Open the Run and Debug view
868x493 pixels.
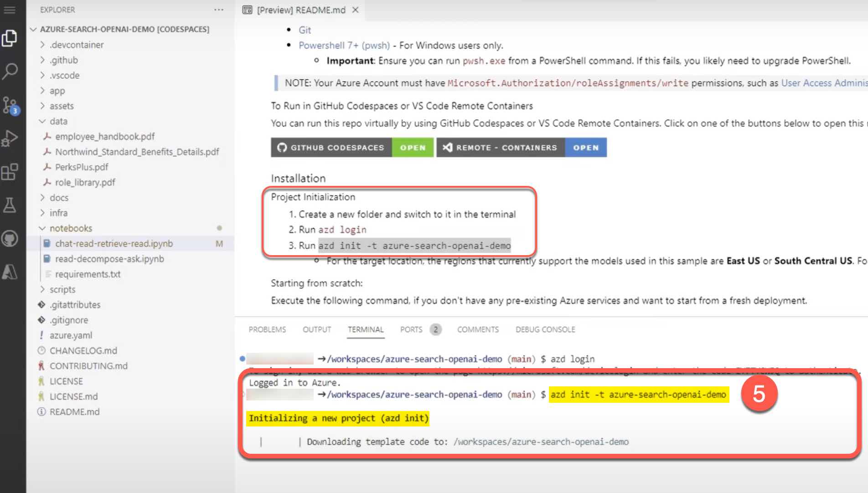tap(10, 138)
